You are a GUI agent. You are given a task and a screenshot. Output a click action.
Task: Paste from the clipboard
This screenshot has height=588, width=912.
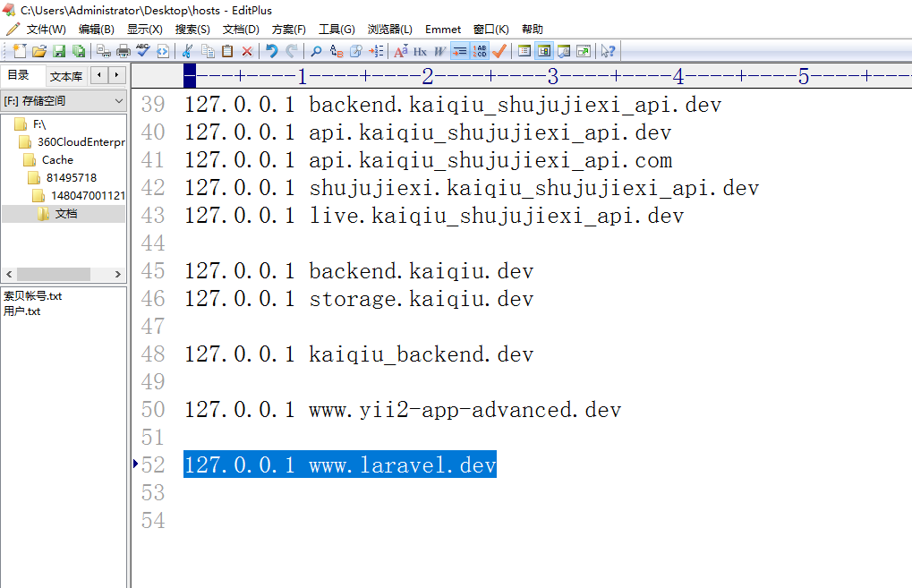[227, 51]
